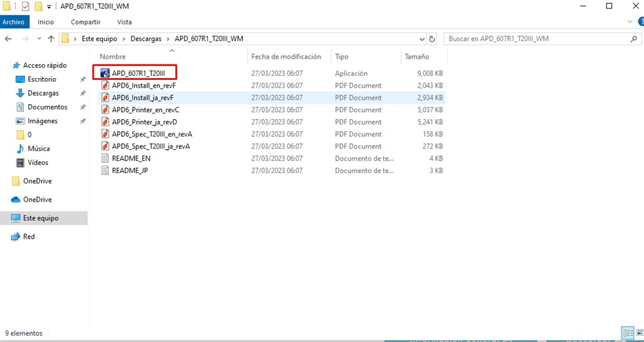Switch to details view in status bar
Image resolution: width=644 pixels, height=342 pixels.
pyautogui.click(x=627, y=333)
